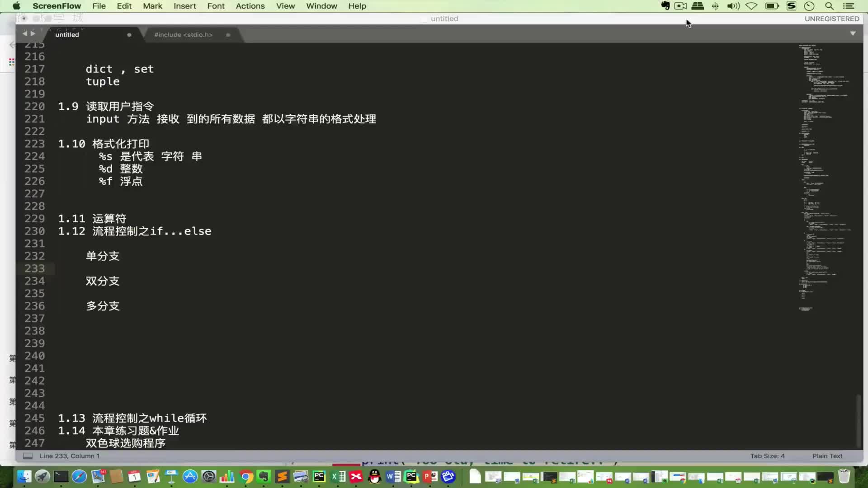Open Numbers chart icon in Dock

tap(227, 476)
